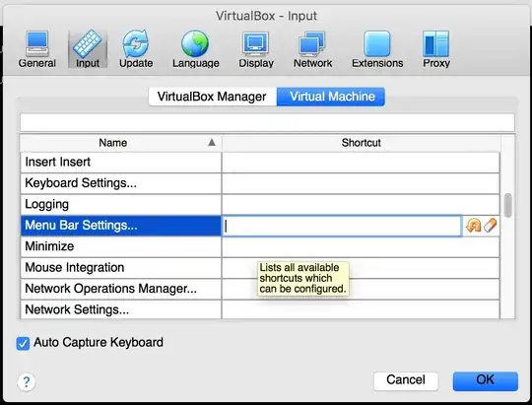Click the Menu Bar Settings shortcut field
This screenshot has width=532, height=405.
[342, 226]
